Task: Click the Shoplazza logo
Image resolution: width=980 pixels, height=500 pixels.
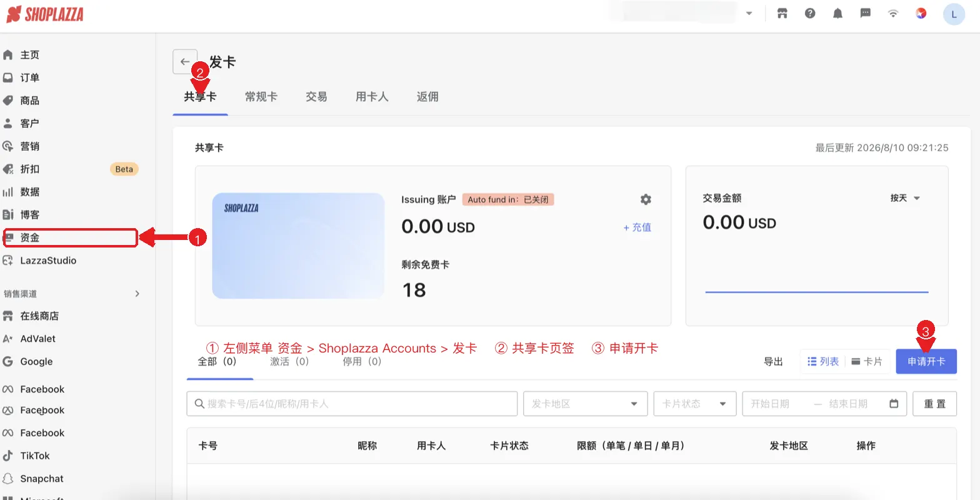Action: [45, 14]
